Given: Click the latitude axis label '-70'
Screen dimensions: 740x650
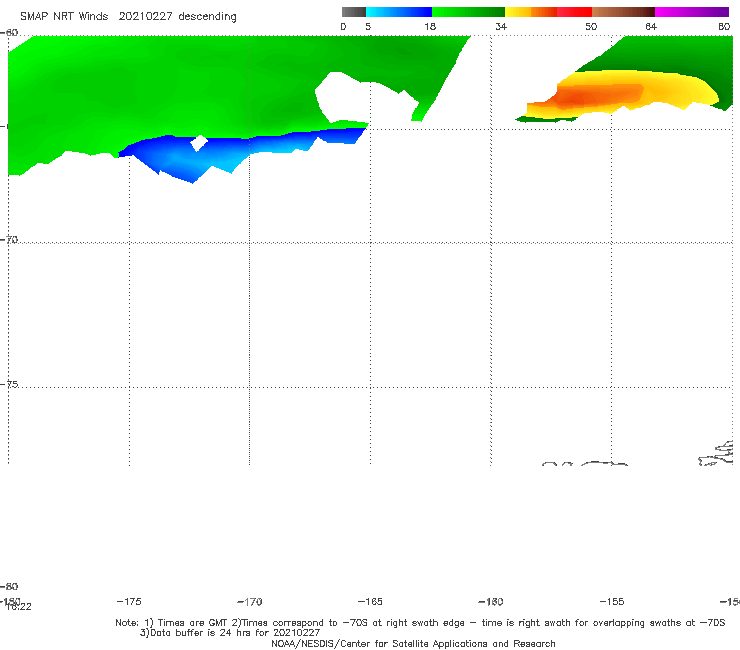Looking at the screenshot, I should pos(9,240).
